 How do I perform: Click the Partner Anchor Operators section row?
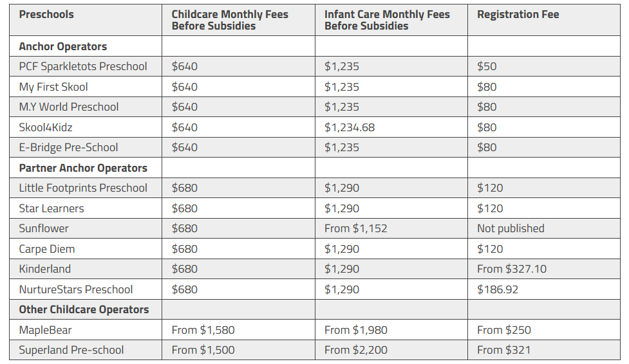315,168
